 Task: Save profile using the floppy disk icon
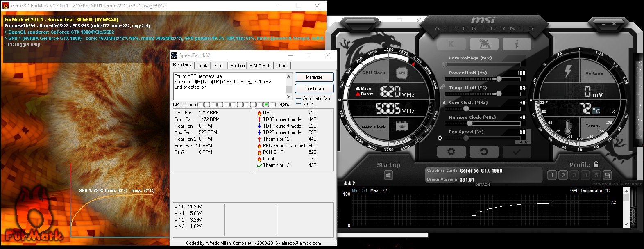point(608,175)
